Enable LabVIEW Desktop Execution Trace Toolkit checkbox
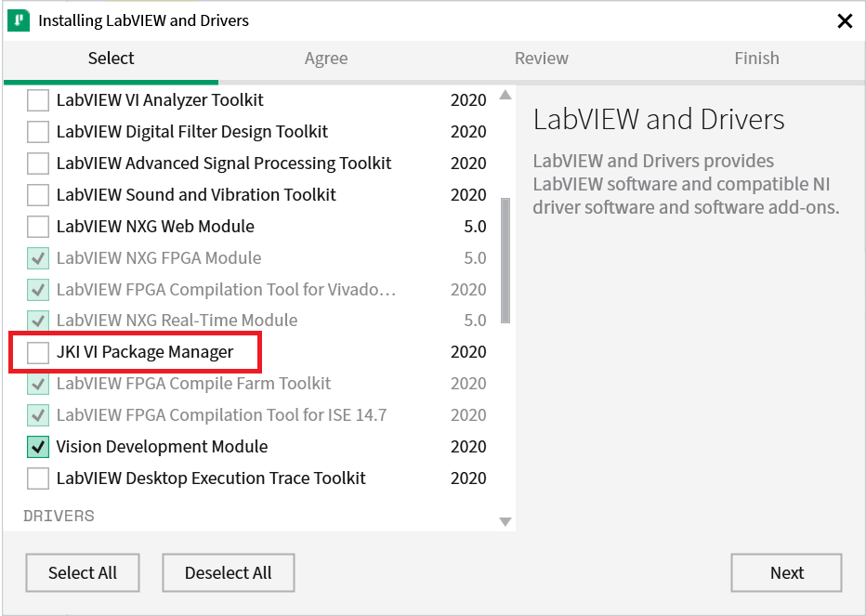Viewport: 866px width, 616px height. point(38,478)
